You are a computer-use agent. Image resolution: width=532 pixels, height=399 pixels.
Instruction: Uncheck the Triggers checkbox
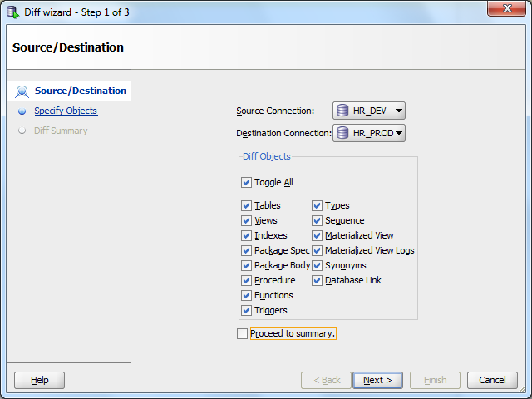(246, 310)
